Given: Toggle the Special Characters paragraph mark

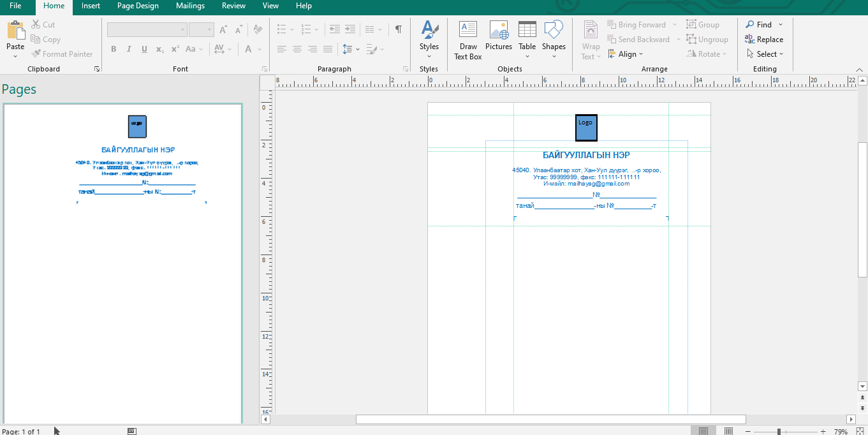Looking at the screenshot, I should click(x=399, y=29).
